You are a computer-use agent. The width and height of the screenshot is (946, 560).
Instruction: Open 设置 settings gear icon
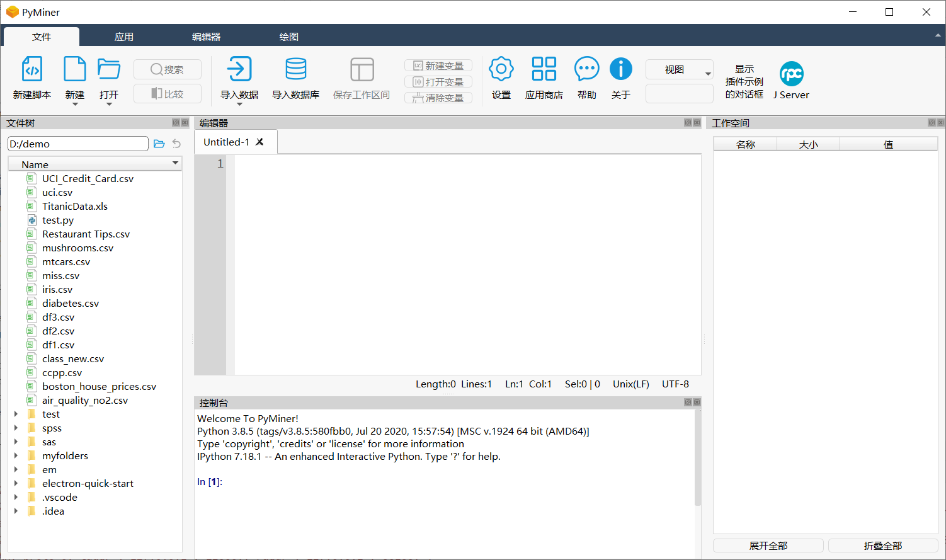coord(501,69)
